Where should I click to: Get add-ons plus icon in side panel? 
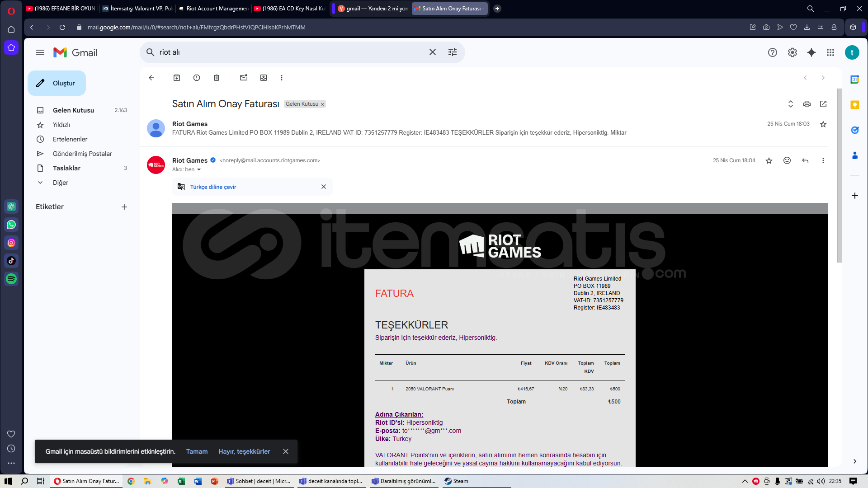pyautogui.click(x=854, y=196)
